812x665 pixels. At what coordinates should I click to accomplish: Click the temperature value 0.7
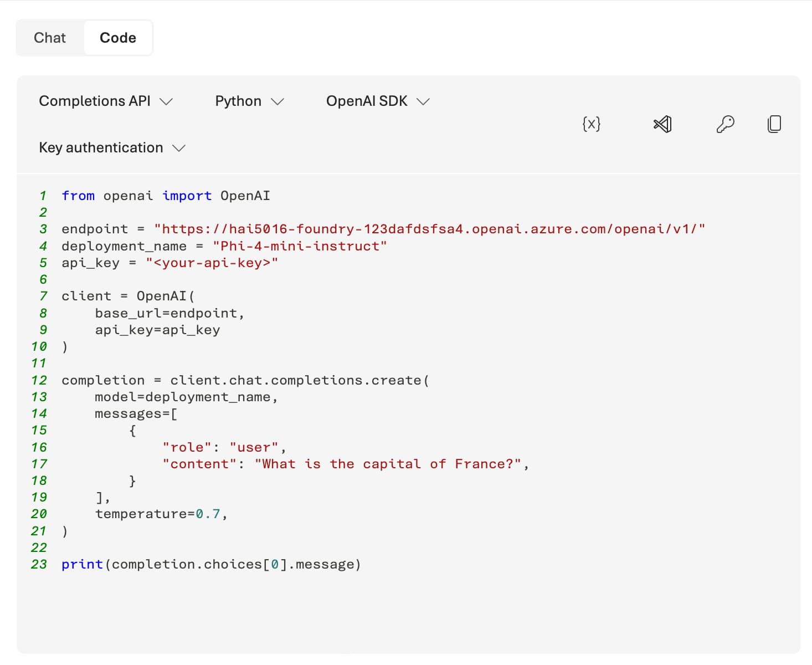tap(208, 514)
